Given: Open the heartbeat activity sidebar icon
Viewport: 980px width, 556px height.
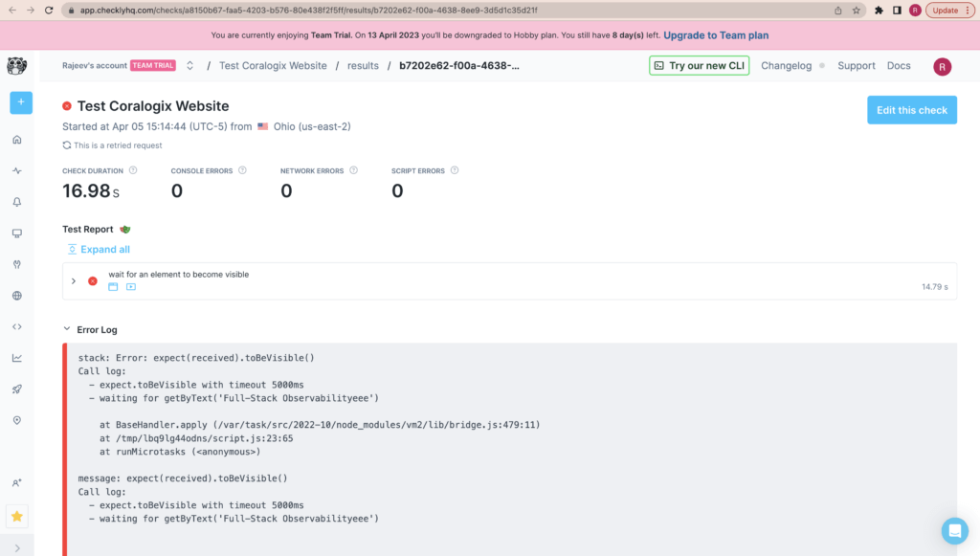Looking at the screenshot, I should tap(17, 170).
